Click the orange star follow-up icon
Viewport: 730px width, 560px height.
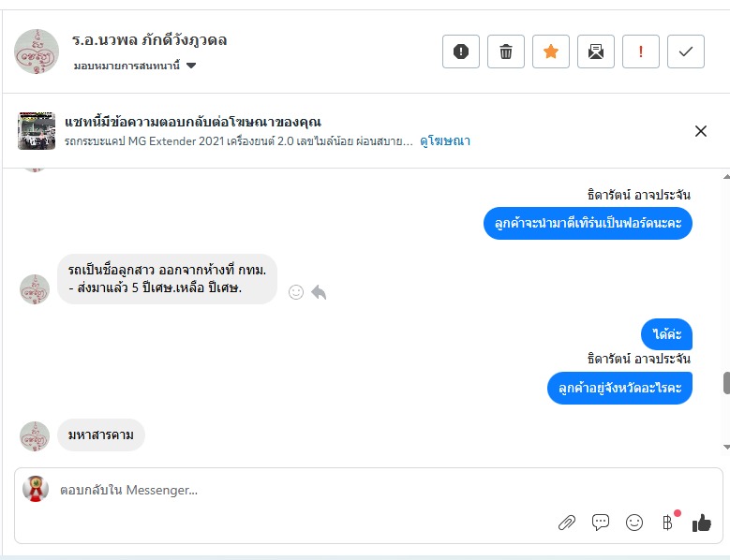click(x=551, y=52)
